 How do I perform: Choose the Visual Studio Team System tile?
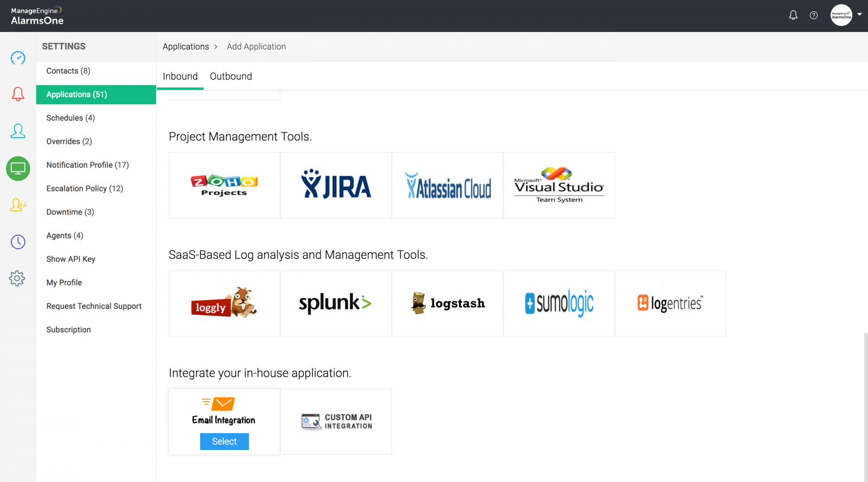[559, 185]
